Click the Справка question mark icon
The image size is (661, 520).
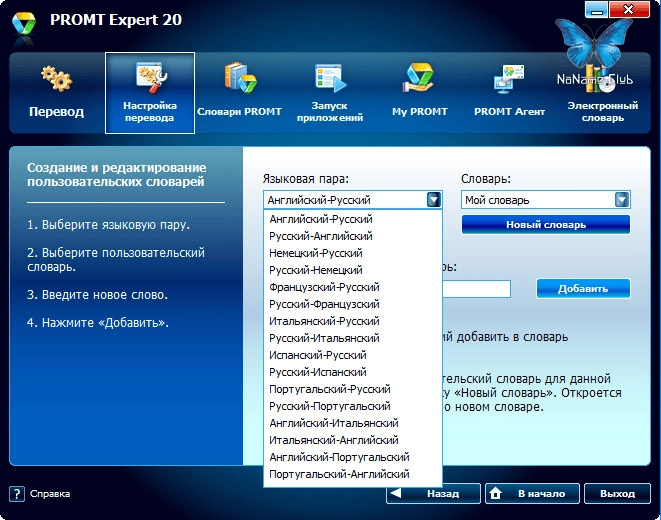coord(17,494)
